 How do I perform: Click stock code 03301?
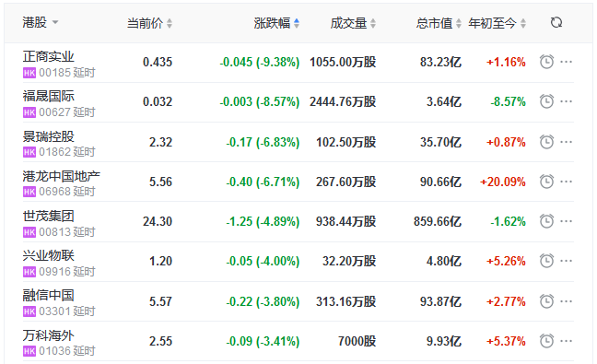[55, 311]
